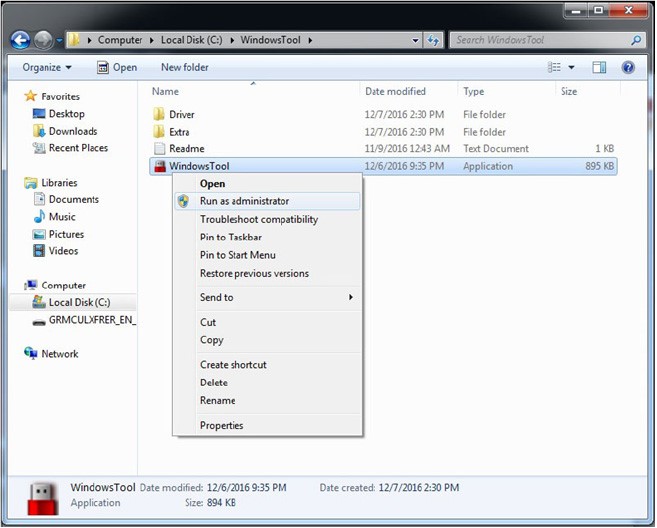This screenshot has height=528, width=657.
Task: Click the Music library note icon
Action: pos(39,217)
